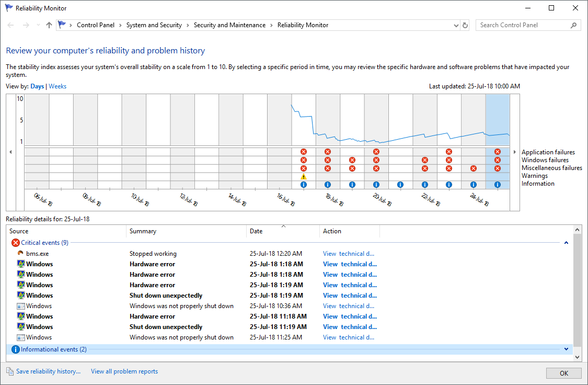Sort list by Date column header
Viewport: 588px width, 385px height.
283,231
